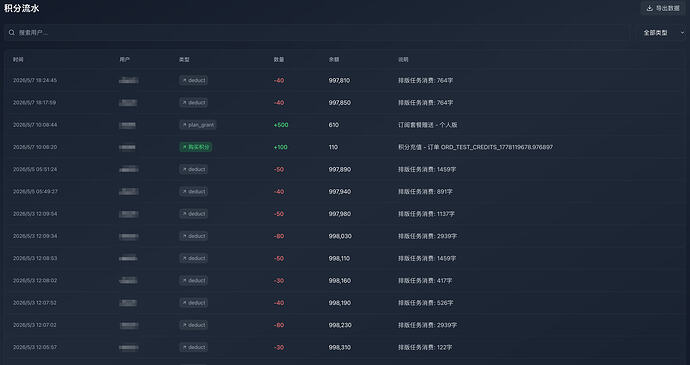Click the blurred user name in the 购买积分 row

(127, 147)
